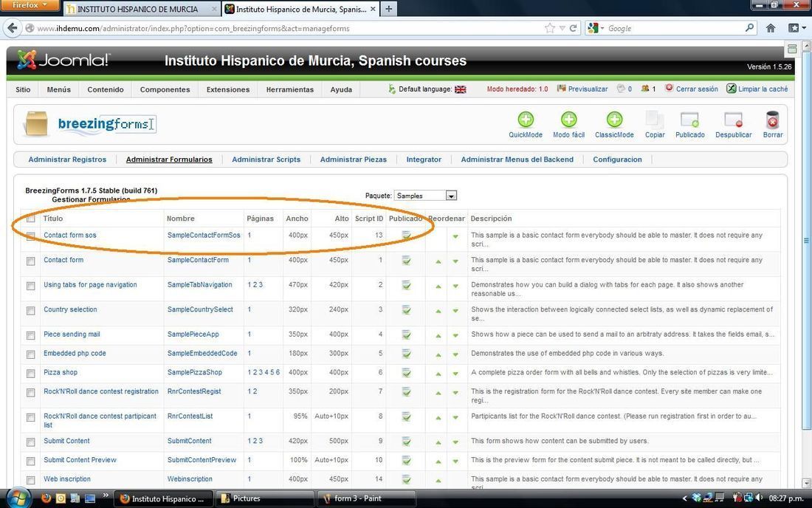
Task: Open Pictures window from taskbar
Action: pyautogui.click(x=264, y=498)
